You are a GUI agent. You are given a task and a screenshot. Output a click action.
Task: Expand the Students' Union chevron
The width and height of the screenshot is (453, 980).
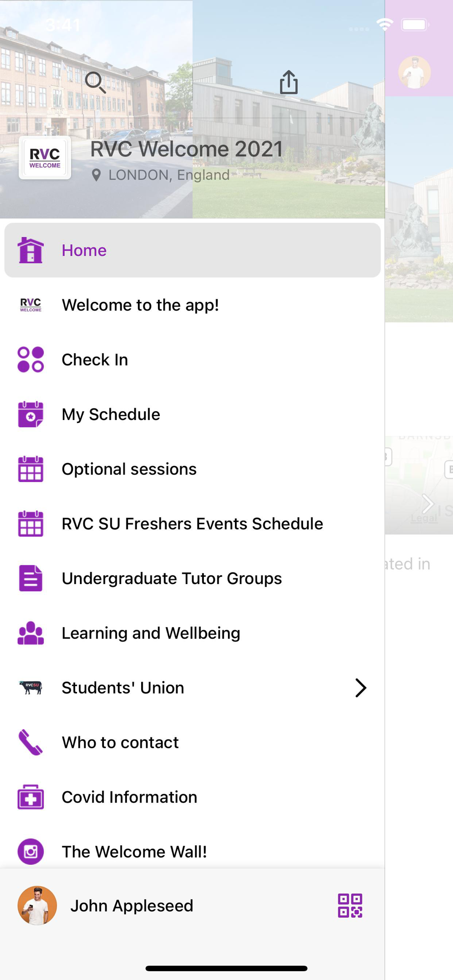coord(360,688)
